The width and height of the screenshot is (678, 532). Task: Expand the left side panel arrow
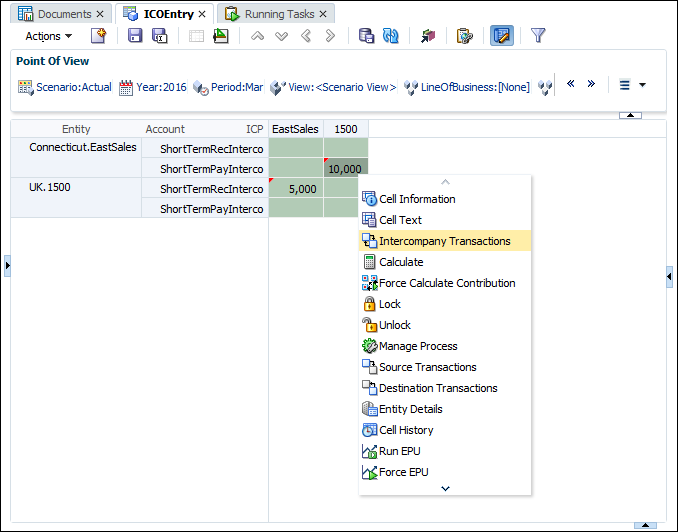7,265
